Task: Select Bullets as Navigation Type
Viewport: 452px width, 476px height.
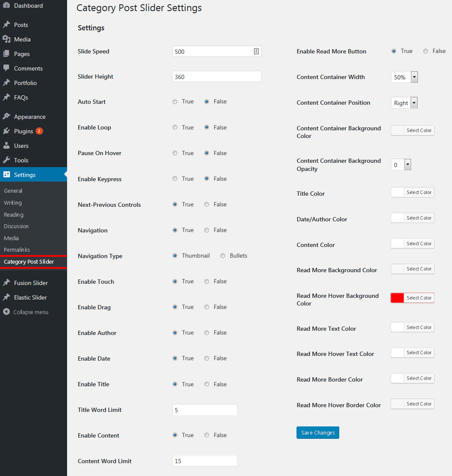Action: point(223,256)
